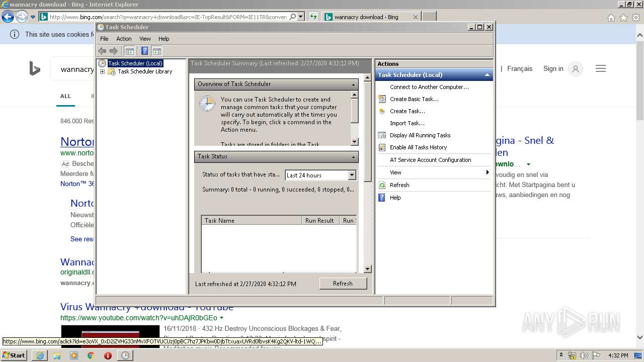Viewport: 644px width, 362px height.
Task: Open Windows Explorer folder in taskbar
Action: click(x=57, y=355)
